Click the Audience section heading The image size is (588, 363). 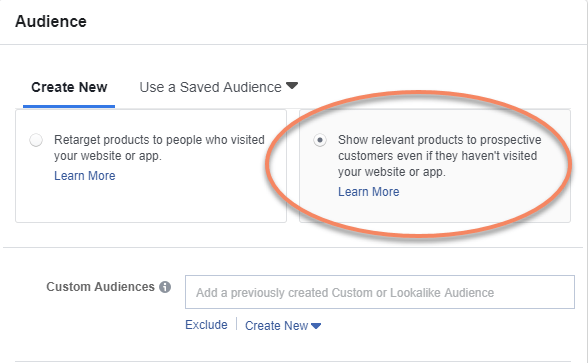coord(51,21)
